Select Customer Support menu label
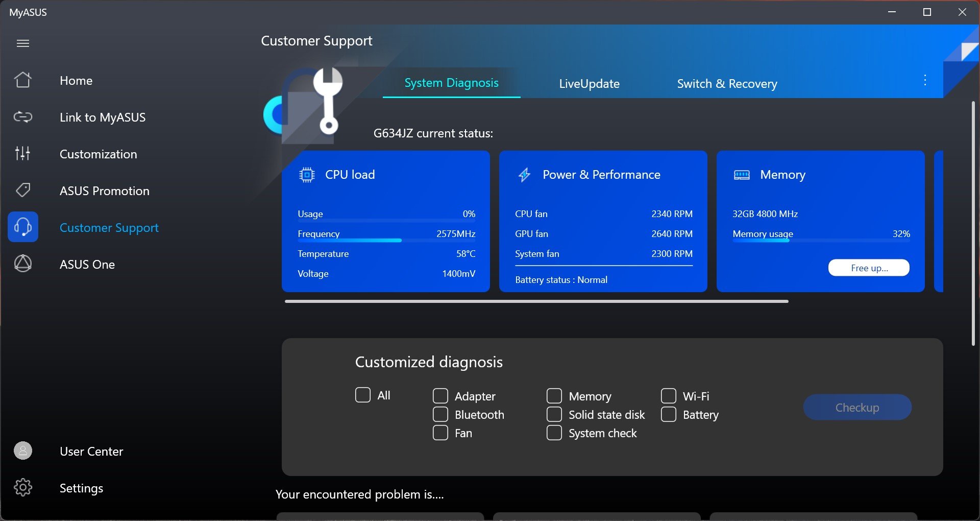 (109, 228)
